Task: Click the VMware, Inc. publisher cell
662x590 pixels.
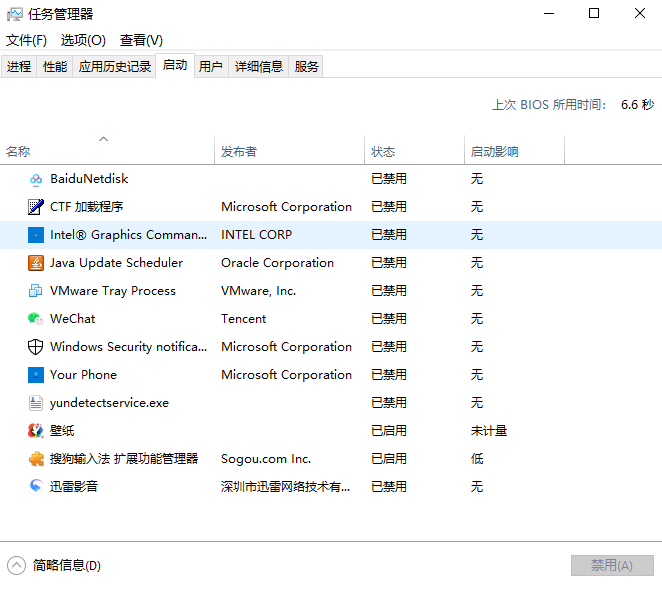Action: pyautogui.click(x=258, y=291)
